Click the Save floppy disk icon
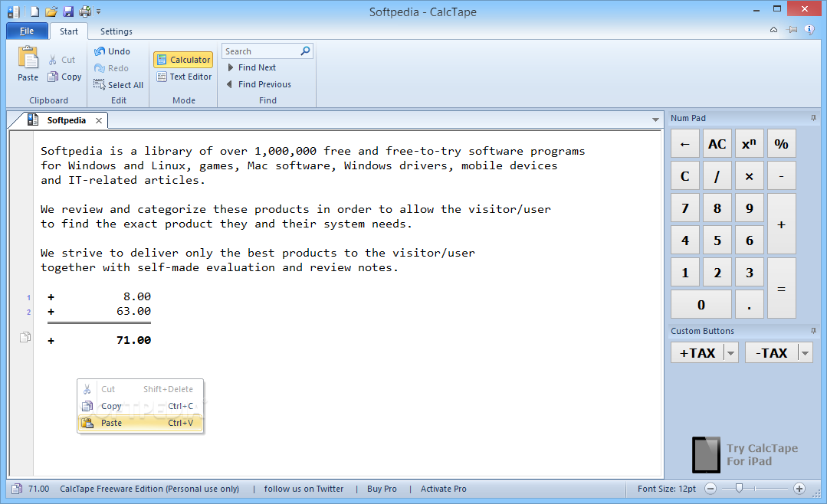 pos(68,11)
